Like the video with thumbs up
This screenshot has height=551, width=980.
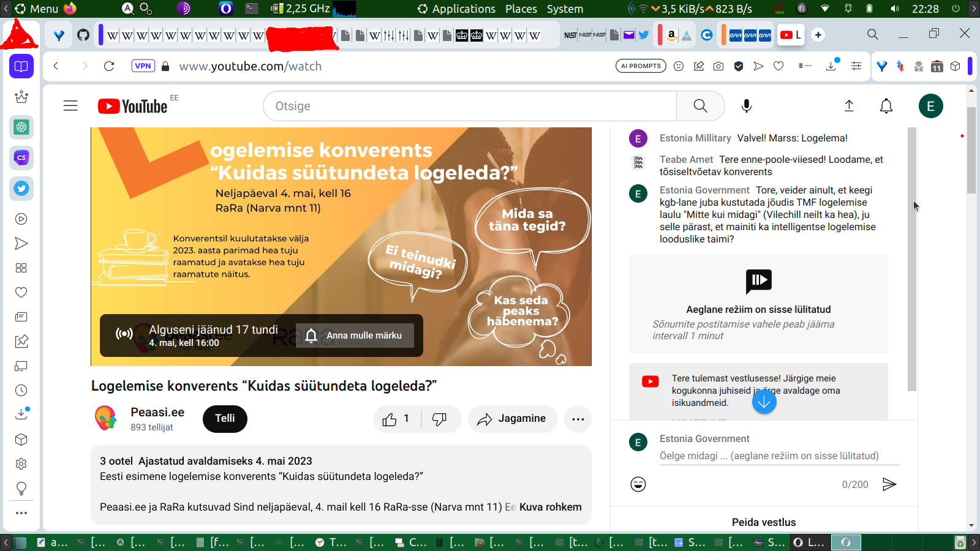[x=396, y=419]
